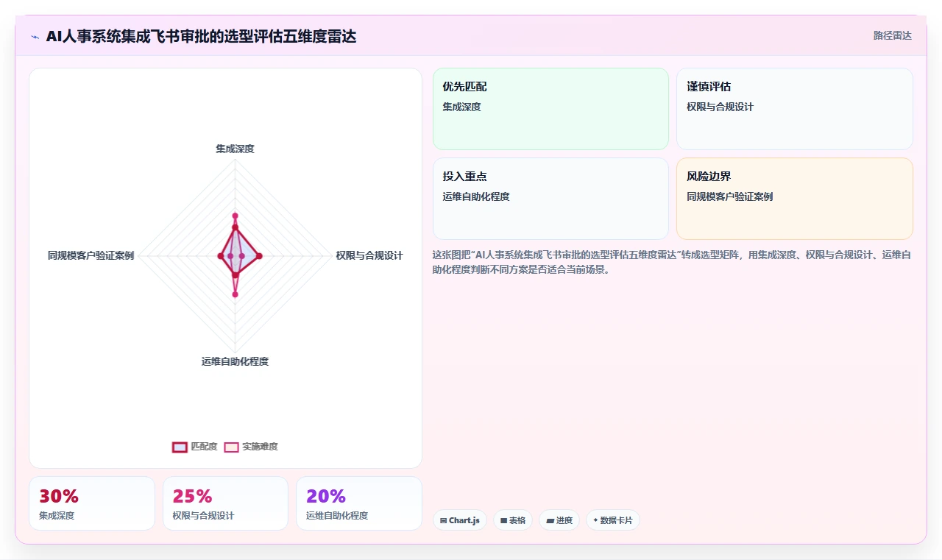
Task: Click the topmost radar data point on 集成深度 axis
Action: [235, 216]
